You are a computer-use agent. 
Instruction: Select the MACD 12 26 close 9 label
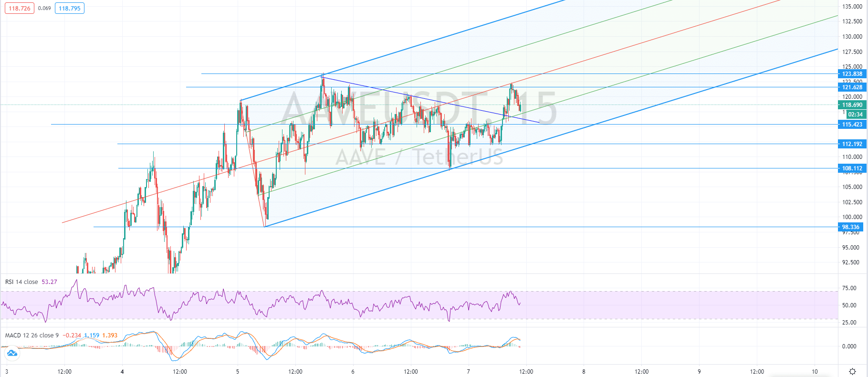coord(32,335)
